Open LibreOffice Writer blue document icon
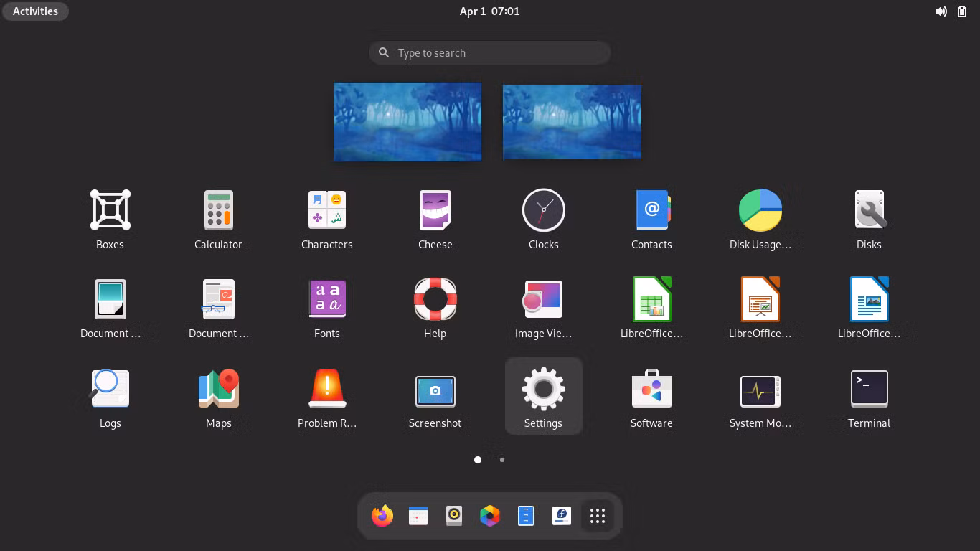Image resolution: width=980 pixels, height=551 pixels. 869,308
